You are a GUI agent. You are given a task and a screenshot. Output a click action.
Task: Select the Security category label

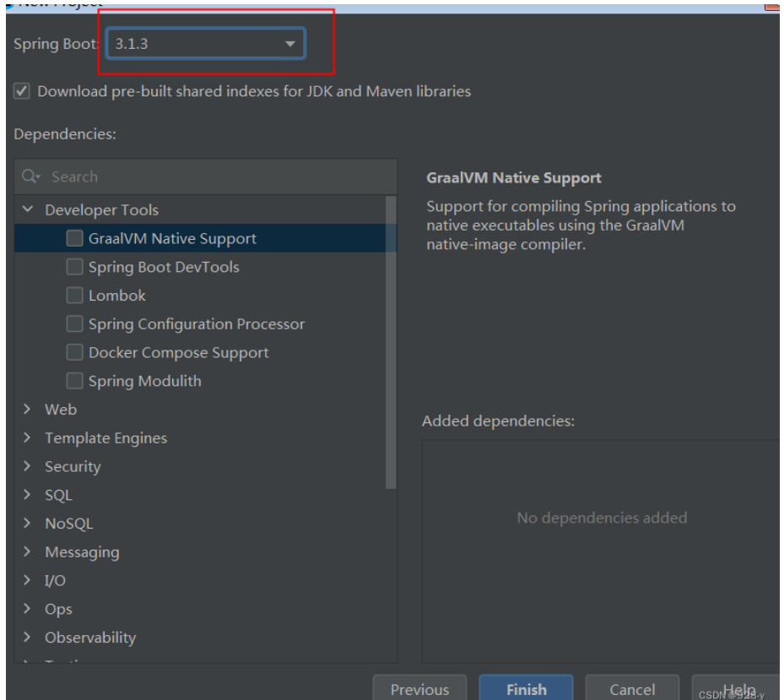pos(73,466)
